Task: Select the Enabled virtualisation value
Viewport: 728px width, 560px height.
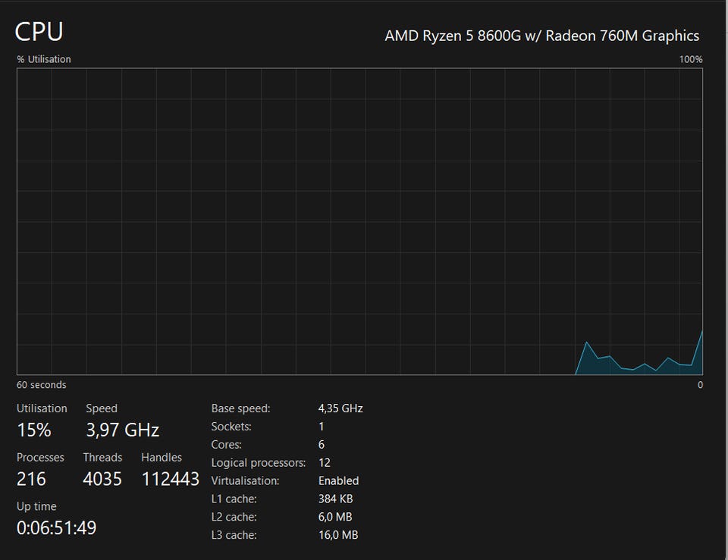Action: pos(338,480)
